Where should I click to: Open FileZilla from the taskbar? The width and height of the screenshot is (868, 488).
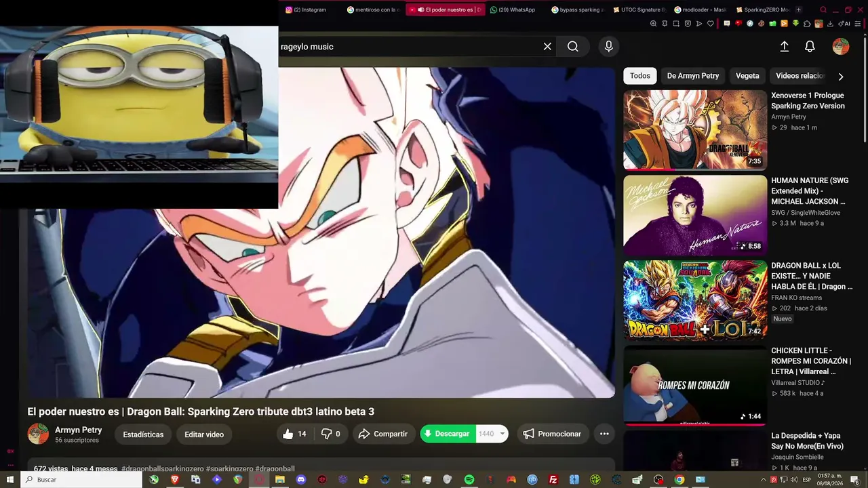coord(553,480)
